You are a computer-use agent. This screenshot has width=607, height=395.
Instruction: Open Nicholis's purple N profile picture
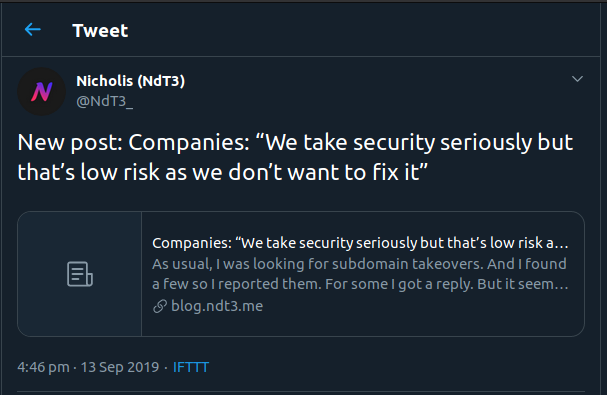click(x=41, y=91)
